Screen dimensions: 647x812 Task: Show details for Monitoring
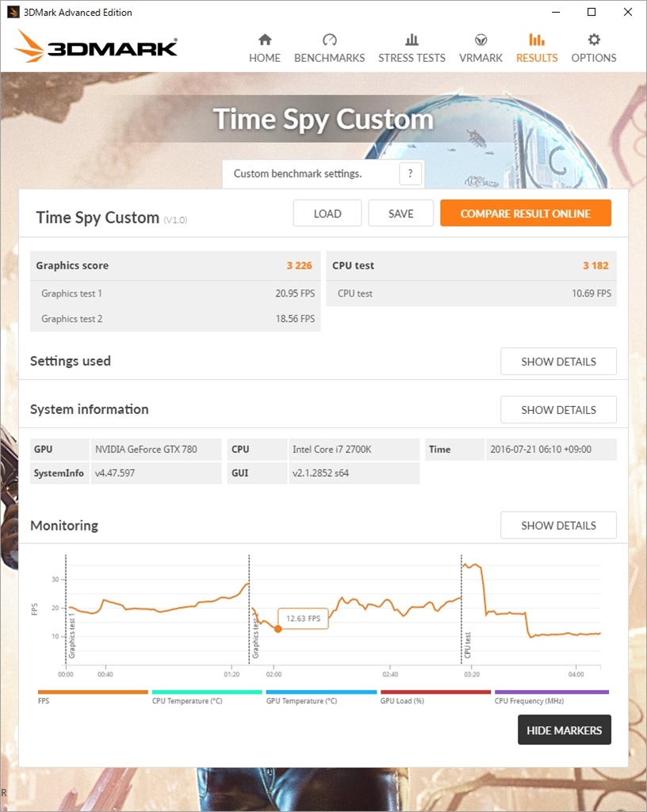[558, 525]
